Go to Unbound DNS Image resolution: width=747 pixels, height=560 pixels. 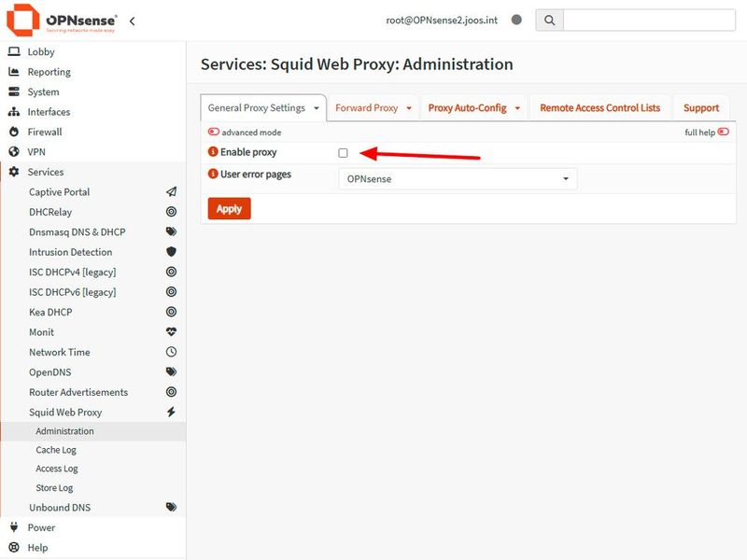[60, 508]
